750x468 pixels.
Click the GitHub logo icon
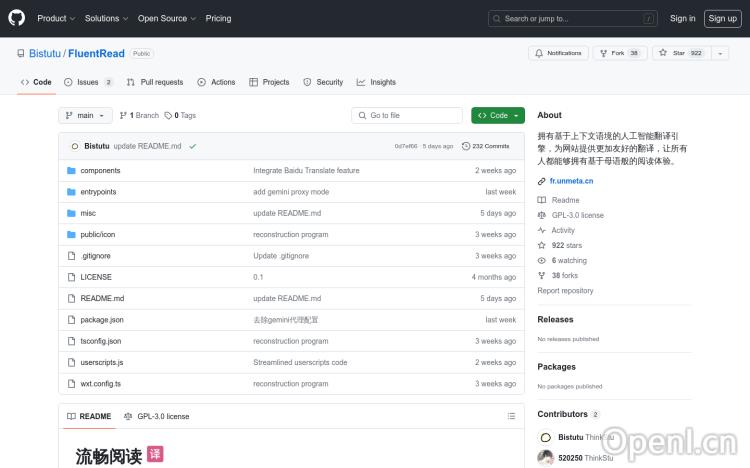(x=17, y=18)
